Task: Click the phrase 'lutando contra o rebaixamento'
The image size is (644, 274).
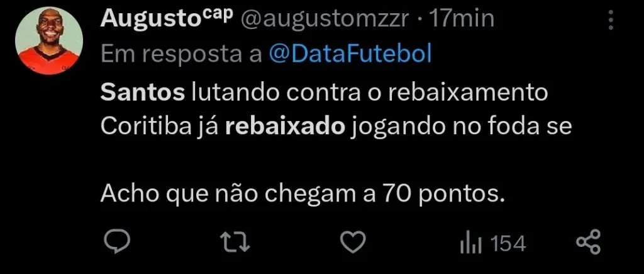Action: (x=370, y=93)
